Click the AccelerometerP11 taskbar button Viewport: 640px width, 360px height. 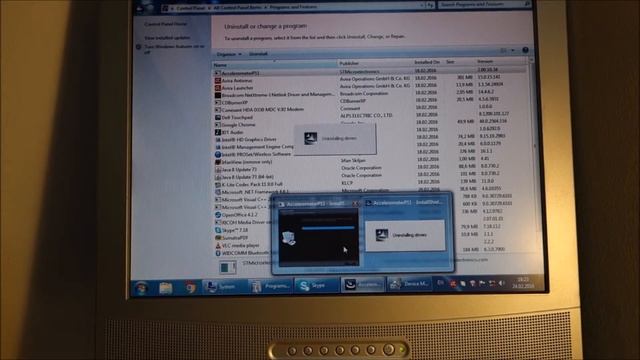pos(363,284)
